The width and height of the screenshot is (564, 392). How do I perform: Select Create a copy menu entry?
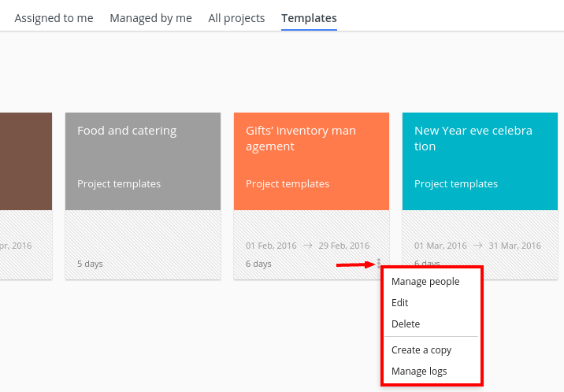pos(421,350)
